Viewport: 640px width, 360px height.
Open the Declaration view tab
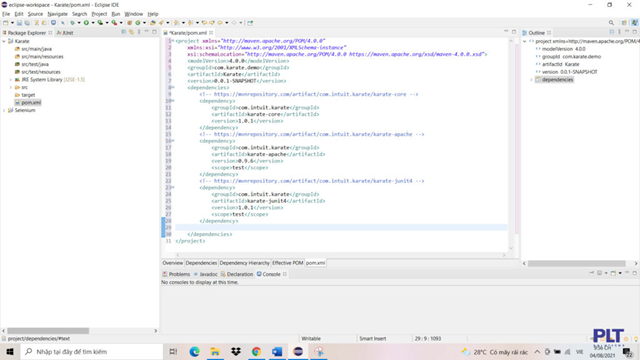coord(237,274)
